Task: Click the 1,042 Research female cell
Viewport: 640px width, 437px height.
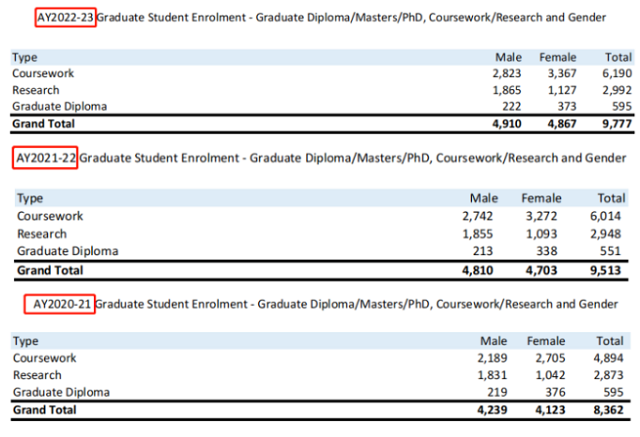Action: tap(550, 375)
